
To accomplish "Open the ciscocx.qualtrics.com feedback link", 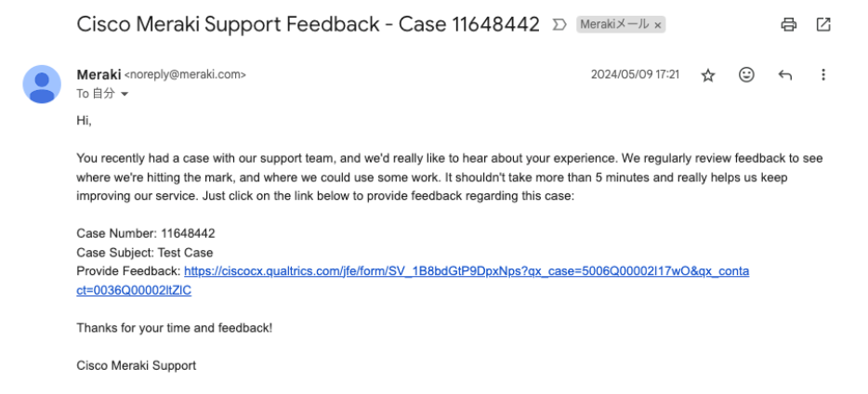I will pyautogui.click(x=466, y=271).
